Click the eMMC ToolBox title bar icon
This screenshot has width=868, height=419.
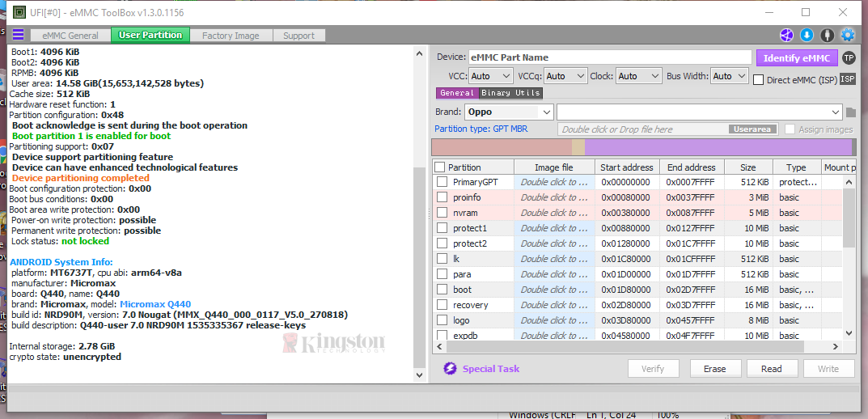coord(19,11)
